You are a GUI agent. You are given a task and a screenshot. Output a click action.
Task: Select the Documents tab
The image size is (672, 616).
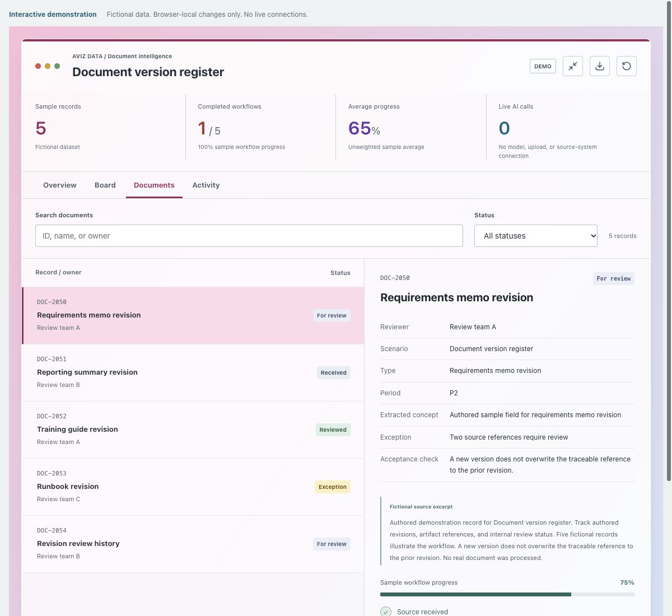click(154, 185)
